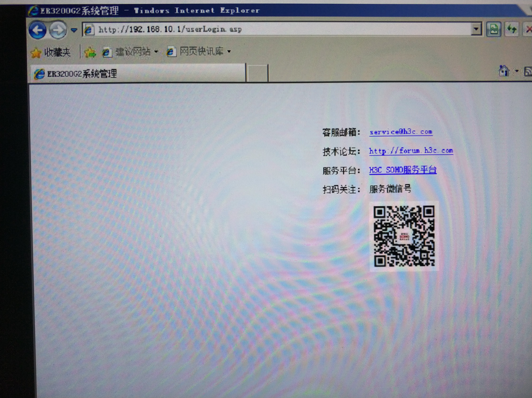
Task: Open the http://forum.h3c.com link
Action: (x=411, y=151)
